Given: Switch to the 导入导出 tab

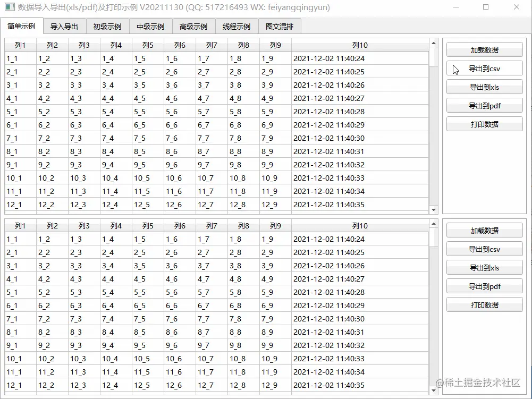Looking at the screenshot, I should [64, 26].
